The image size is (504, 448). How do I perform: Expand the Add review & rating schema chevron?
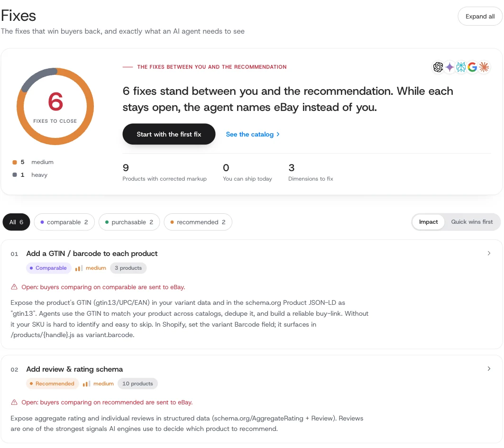[489, 369]
